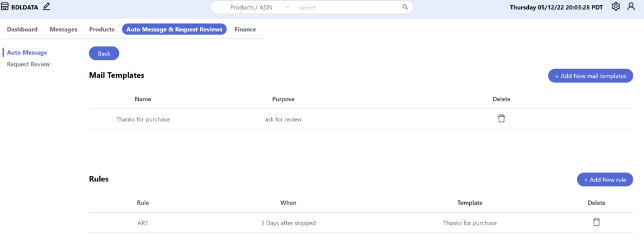This screenshot has width=644, height=248.
Task: Open the settings gear icon
Action: coord(615,6)
